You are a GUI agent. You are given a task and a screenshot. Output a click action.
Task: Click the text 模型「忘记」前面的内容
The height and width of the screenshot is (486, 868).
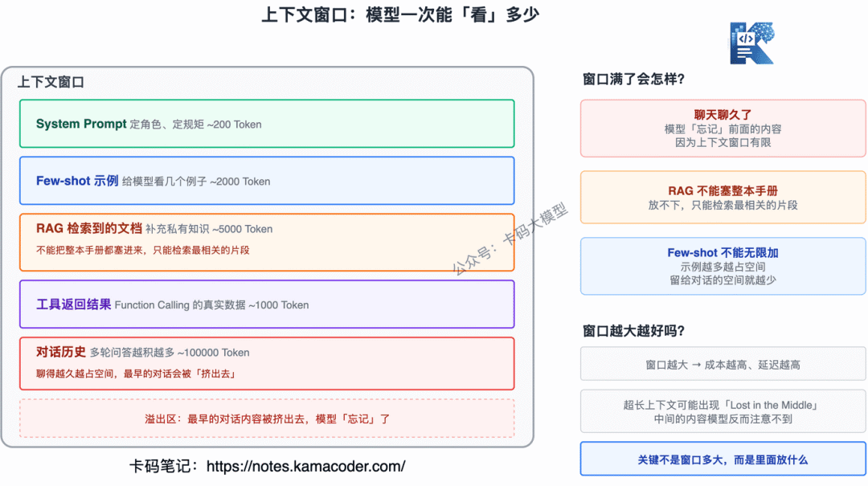723,129
